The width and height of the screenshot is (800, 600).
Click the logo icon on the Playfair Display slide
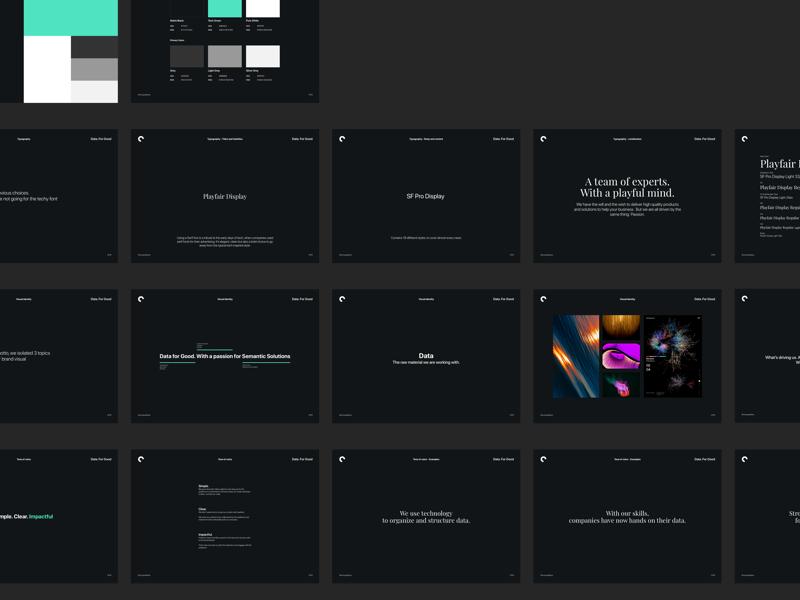coord(141,139)
